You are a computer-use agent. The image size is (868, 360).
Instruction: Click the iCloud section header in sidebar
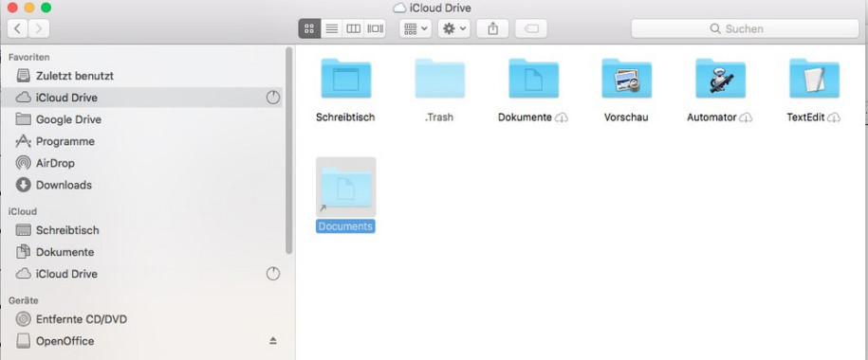point(23,211)
